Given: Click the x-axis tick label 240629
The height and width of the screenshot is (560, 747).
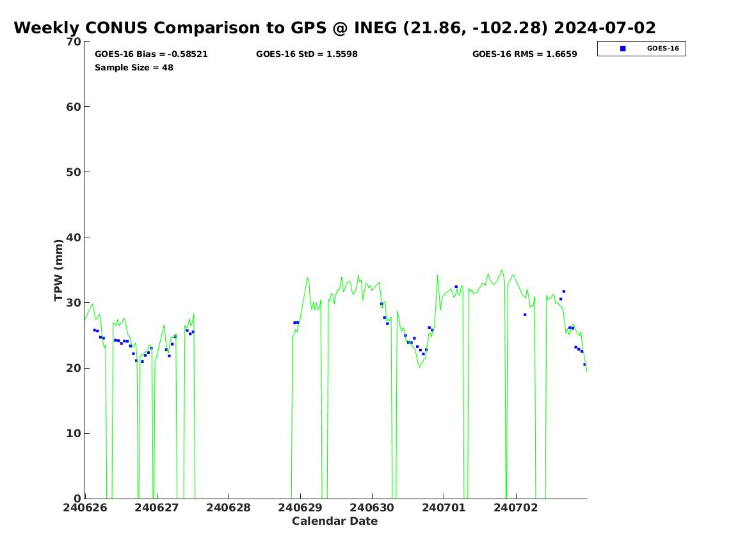Looking at the screenshot, I should pos(300,508).
